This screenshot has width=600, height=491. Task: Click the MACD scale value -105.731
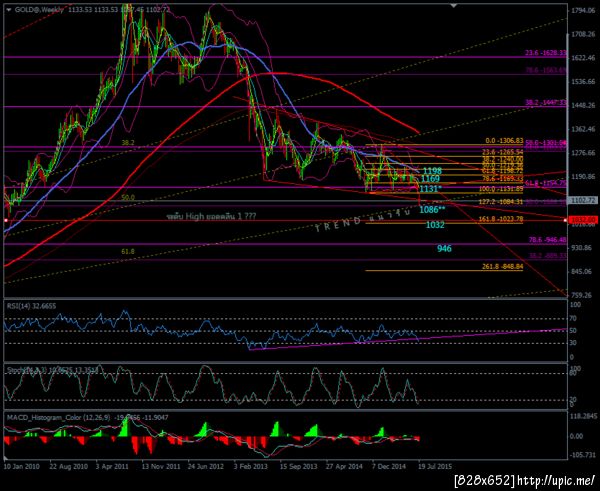tap(584, 455)
